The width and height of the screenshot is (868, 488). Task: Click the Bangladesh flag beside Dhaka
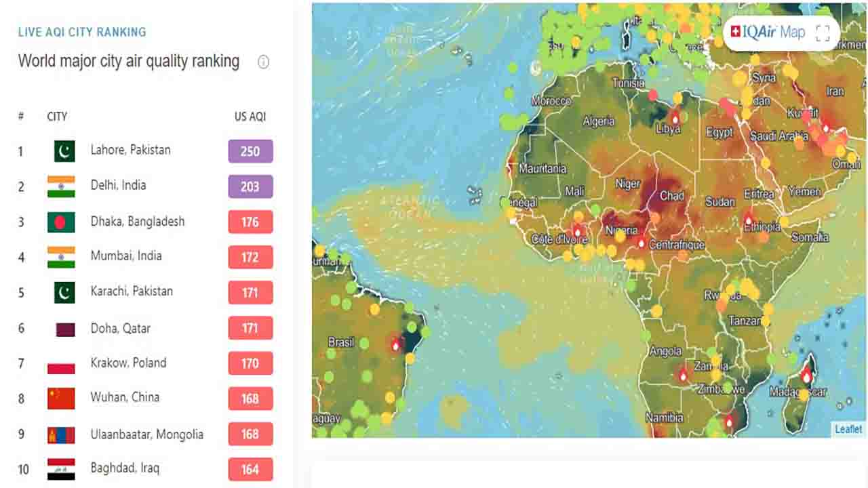pyautogui.click(x=61, y=222)
